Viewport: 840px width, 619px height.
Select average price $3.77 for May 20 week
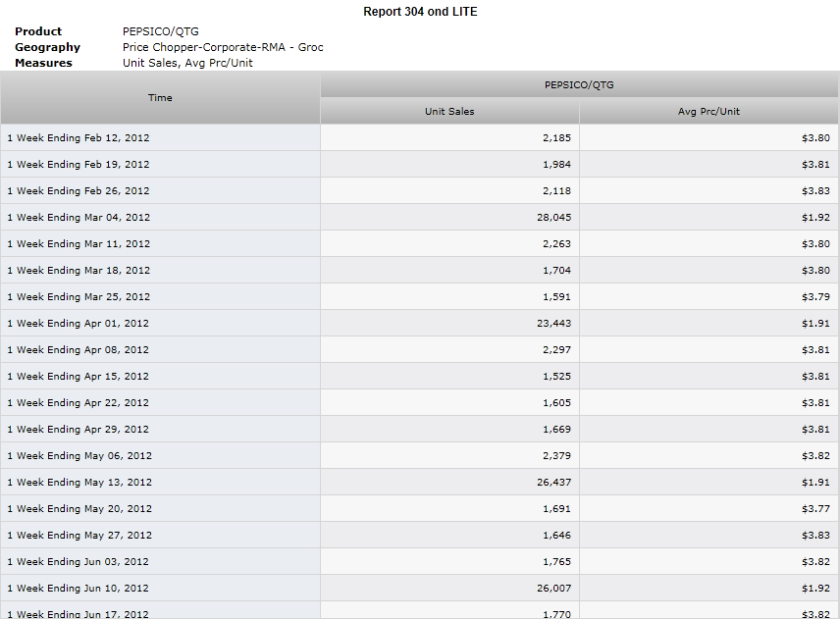tap(815, 509)
